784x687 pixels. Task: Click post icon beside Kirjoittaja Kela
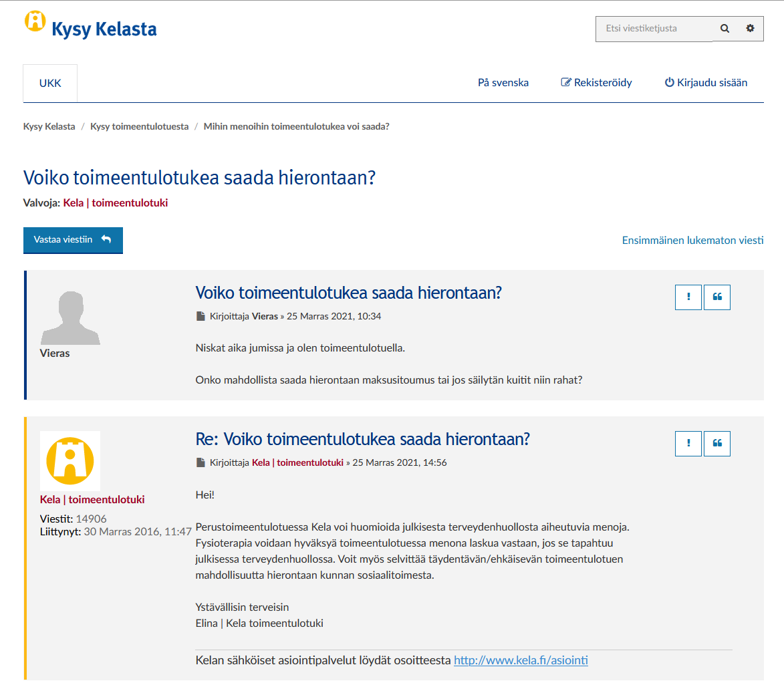tap(201, 463)
